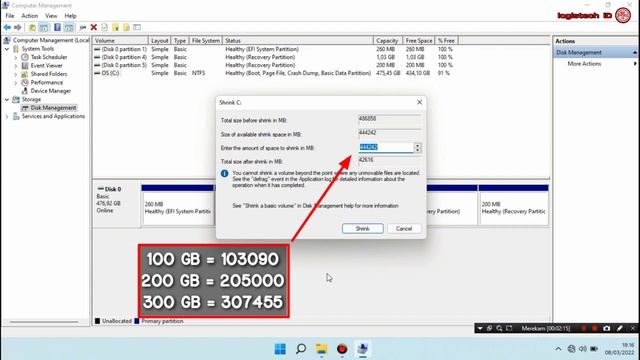
Task: Click the shrink amount spinner arrows
Action: [418, 148]
